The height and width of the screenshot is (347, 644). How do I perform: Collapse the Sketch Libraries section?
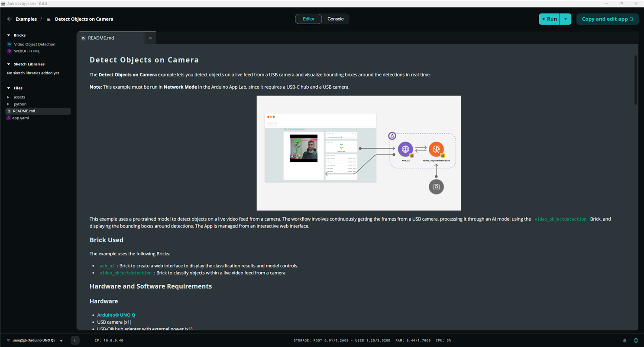tap(9, 64)
